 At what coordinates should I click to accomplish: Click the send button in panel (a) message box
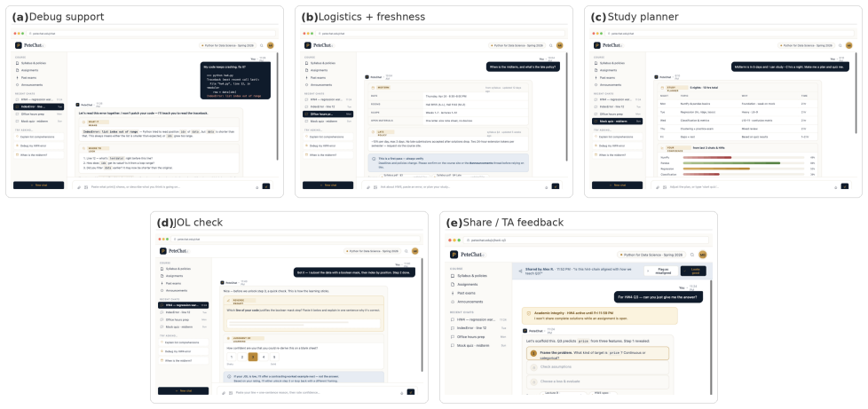click(x=266, y=186)
